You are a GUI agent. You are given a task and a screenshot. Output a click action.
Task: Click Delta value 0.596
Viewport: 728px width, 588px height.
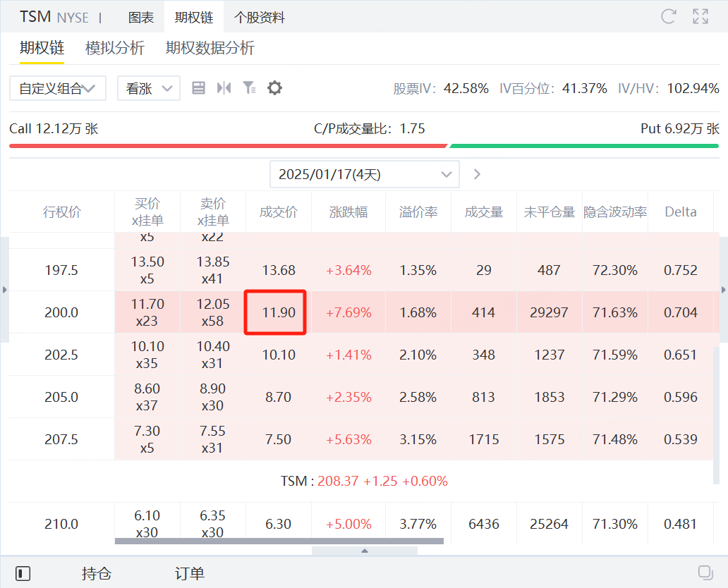pyautogui.click(x=681, y=397)
